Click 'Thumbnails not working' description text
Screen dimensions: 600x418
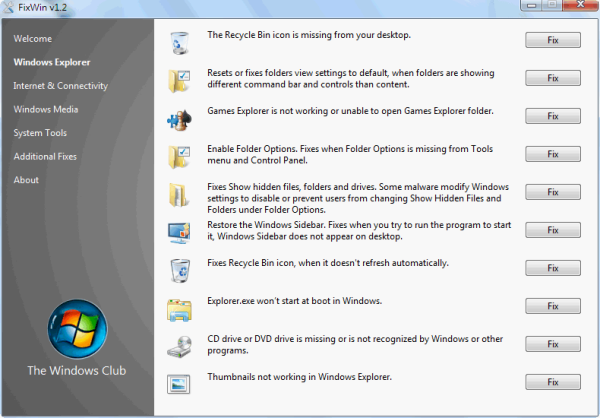coord(299,377)
